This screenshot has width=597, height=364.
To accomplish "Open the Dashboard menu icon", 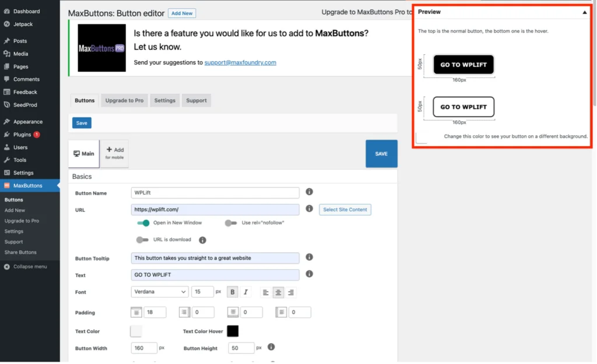I will (x=7, y=12).
